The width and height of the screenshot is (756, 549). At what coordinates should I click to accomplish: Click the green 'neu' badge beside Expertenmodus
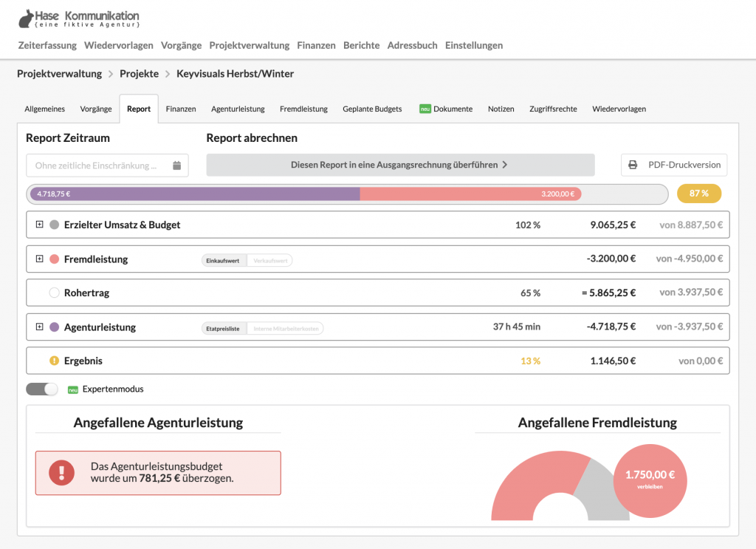click(x=73, y=390)
